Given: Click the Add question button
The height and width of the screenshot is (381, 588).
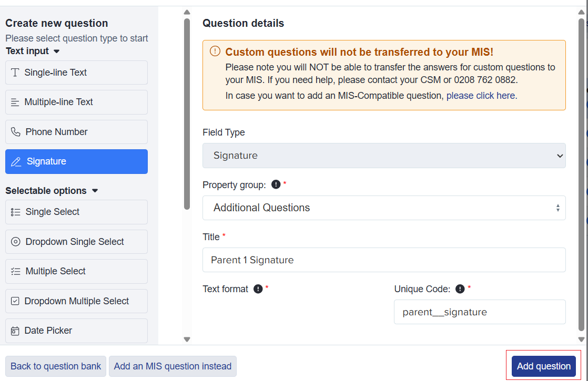Looking at the screenshot, I should pyautogui.click(x=543, y=366).
